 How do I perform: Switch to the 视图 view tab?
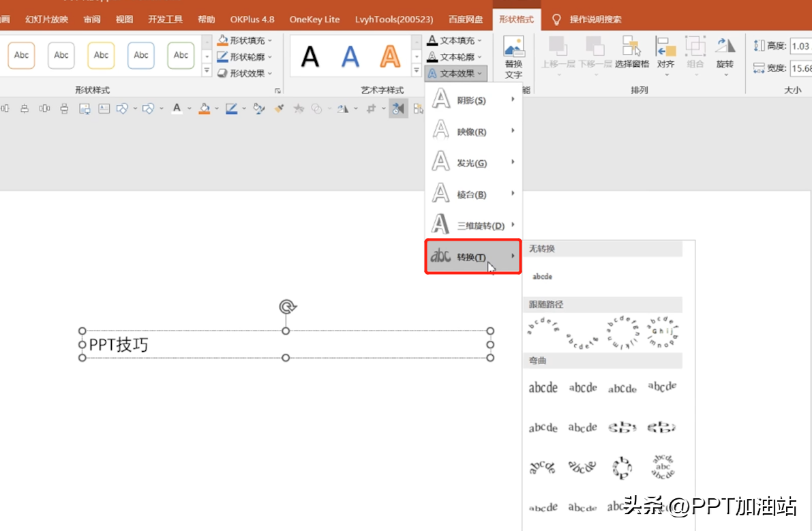pos(124,19)
